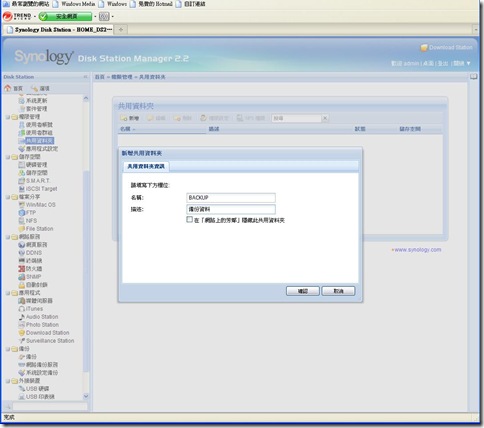The image size is (484, 428).
Task: Collapse the 備份 folder node
Action: pos(8,349)
